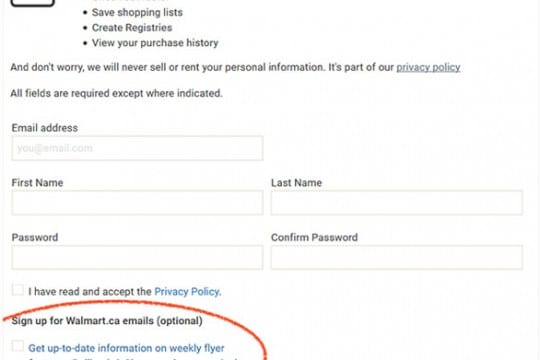The image size is (540, 360).
Task: Click the 'Confirm Password' label
Action: coord(314,237)
